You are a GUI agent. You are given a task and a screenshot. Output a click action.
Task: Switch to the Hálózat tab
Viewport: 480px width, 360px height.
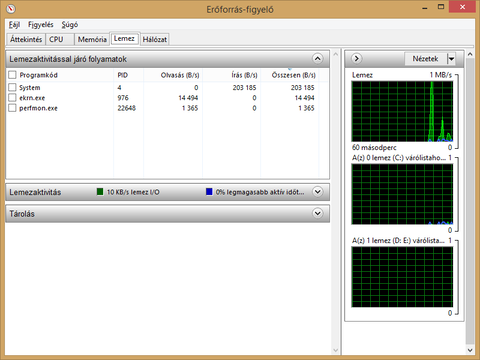[x=155, y=39]
